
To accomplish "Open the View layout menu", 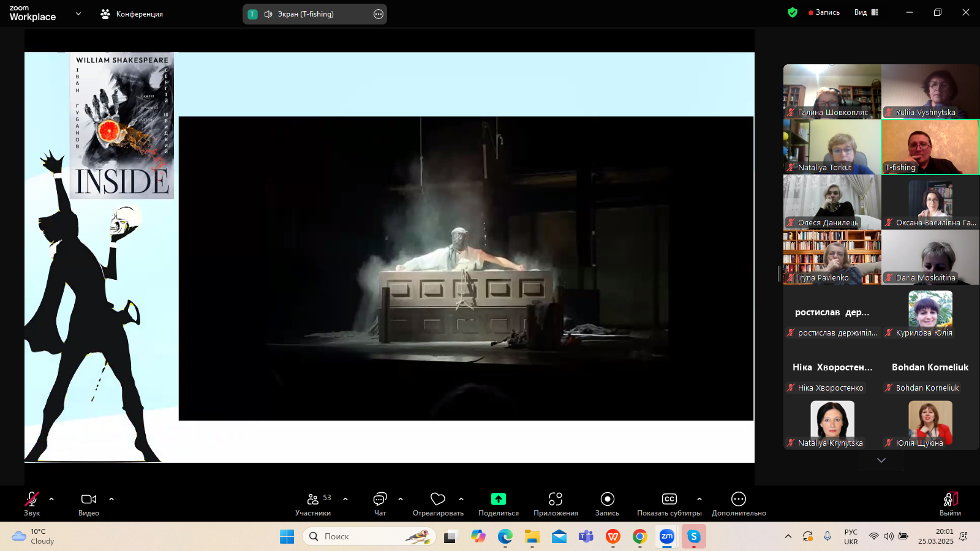I will pyautogui.click(x=866, y=12).
